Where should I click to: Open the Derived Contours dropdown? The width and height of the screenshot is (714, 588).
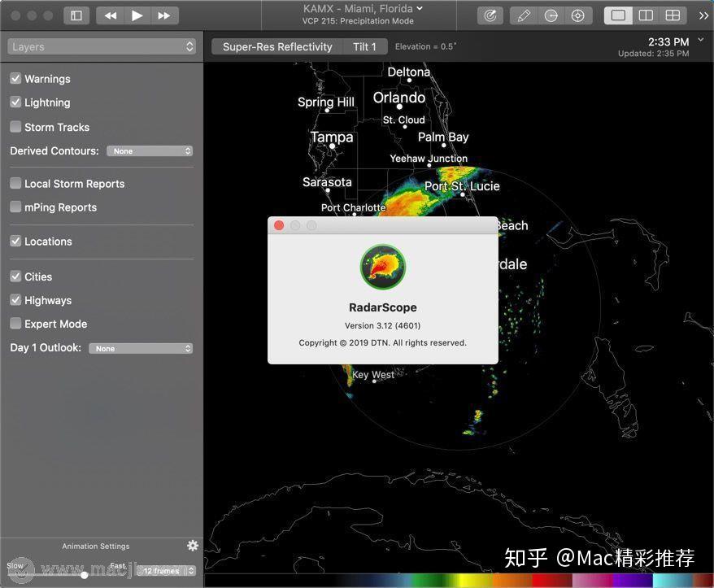click(x=150, y=150)
